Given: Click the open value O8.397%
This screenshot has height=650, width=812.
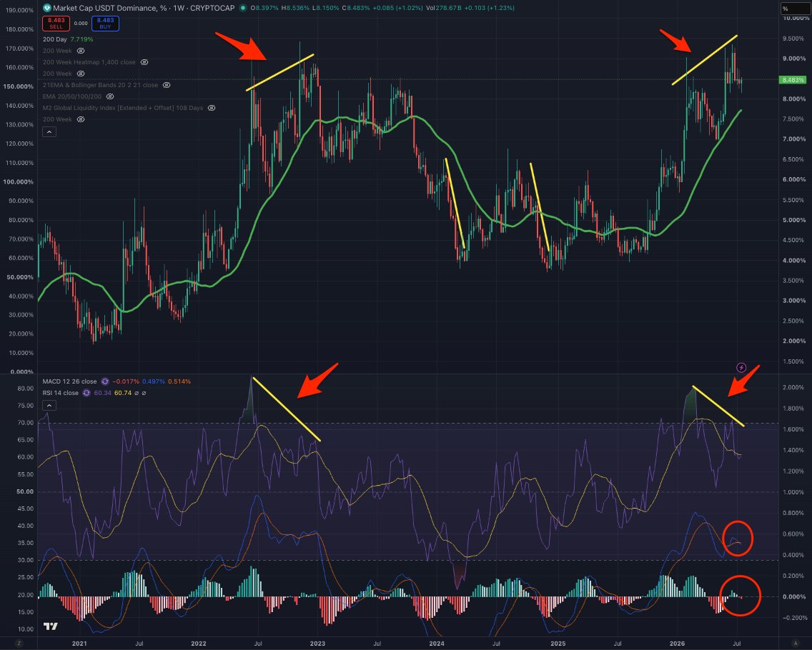Looking at the screenshot, I should pos(264,8).
